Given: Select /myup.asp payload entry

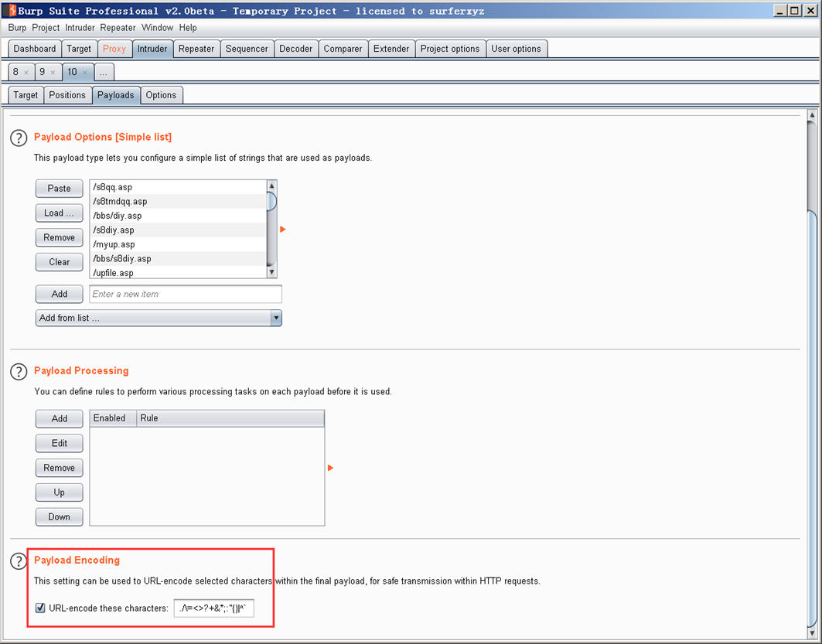Looking at the screenshot, I should (178, 244).
